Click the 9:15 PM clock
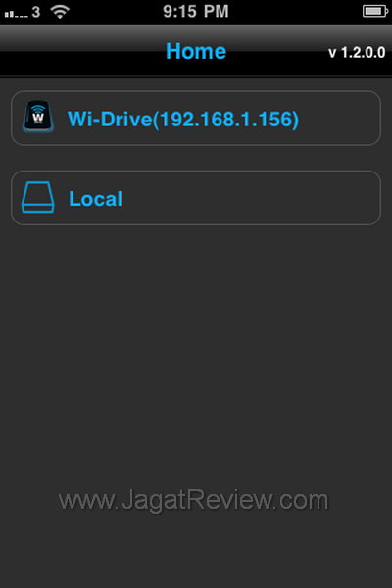 (x=196, y=11)
